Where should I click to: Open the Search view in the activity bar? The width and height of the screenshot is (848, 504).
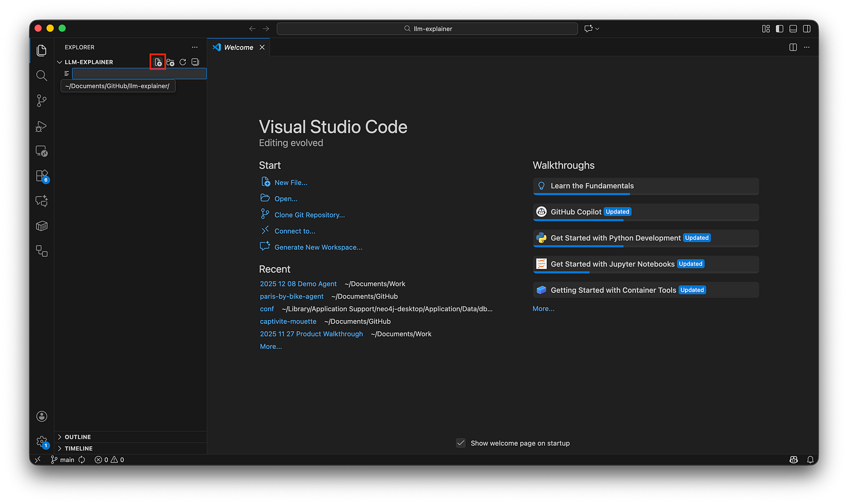[41, 76]
